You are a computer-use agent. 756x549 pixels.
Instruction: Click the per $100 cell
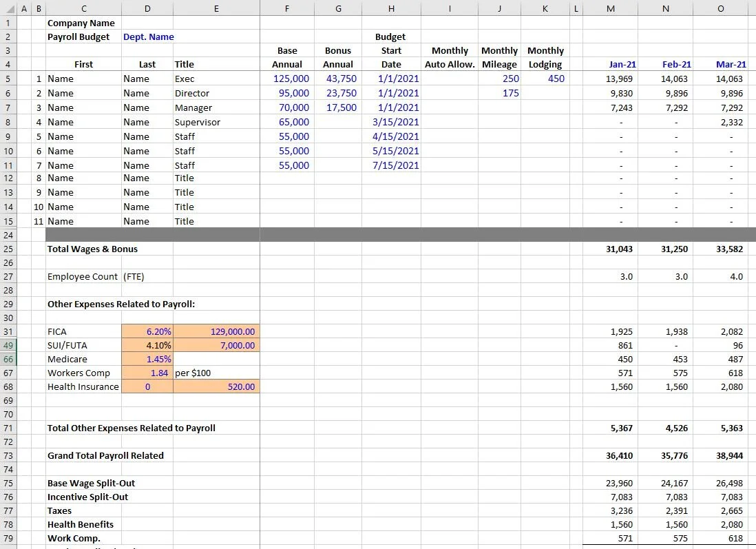click(x=216, y=373)
